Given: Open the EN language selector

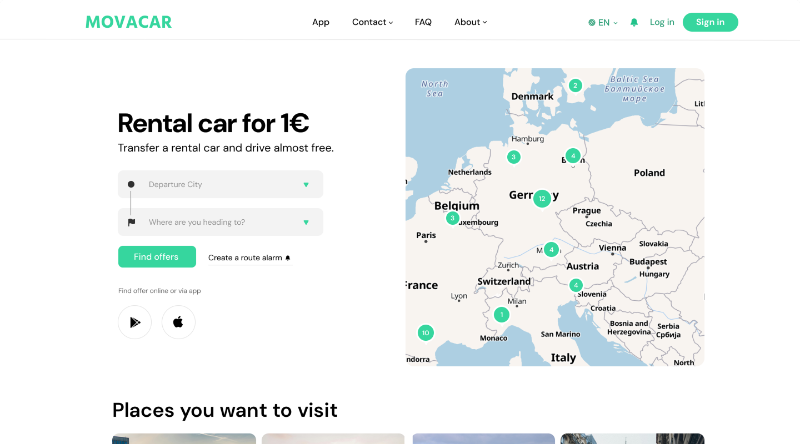Looking at the screenshot, I should (603, 22).
